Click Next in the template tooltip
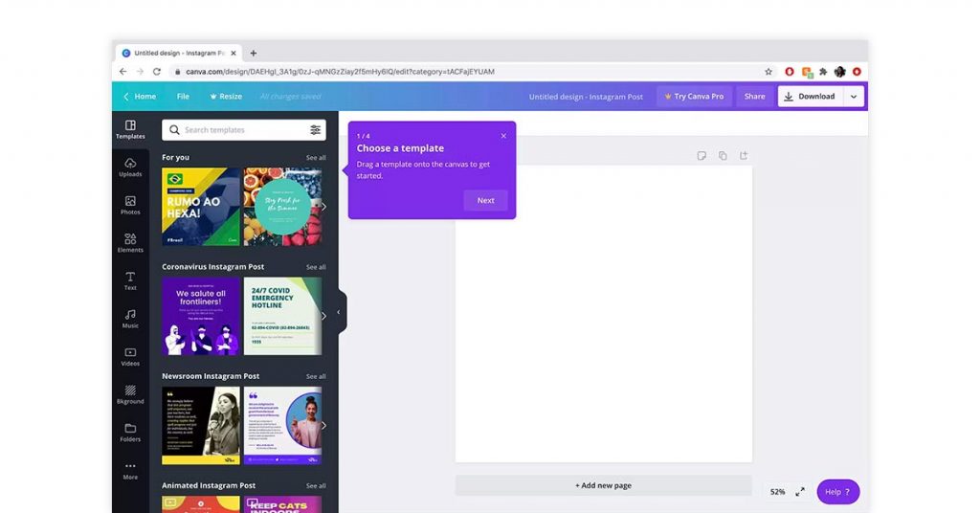This screenshot has height=513, width=980. point(485,201)
